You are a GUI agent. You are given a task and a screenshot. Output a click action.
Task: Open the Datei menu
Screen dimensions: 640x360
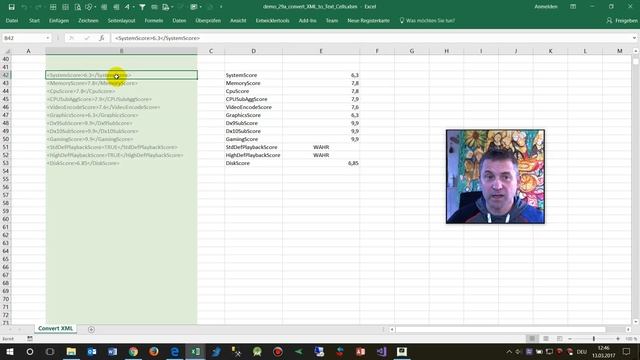coord(12,20)
